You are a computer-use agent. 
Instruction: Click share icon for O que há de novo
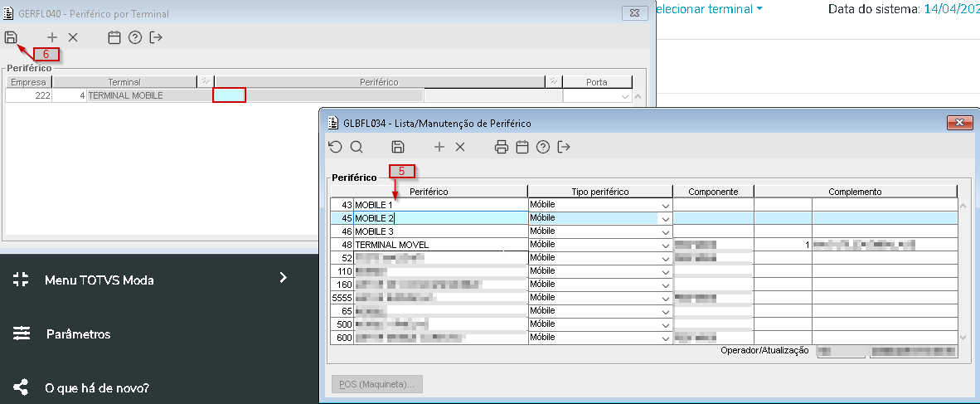22,387
